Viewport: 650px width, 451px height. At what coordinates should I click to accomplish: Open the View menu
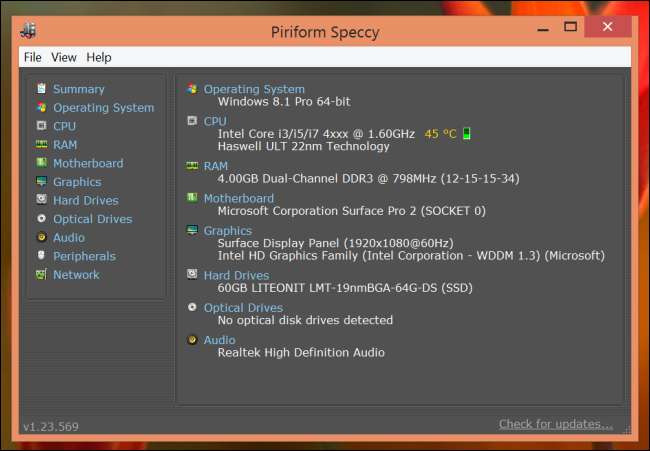tap(64, 58)
